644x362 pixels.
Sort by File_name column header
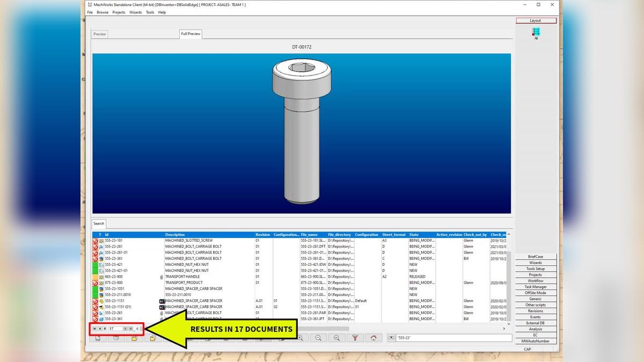(x=313, y=235)
